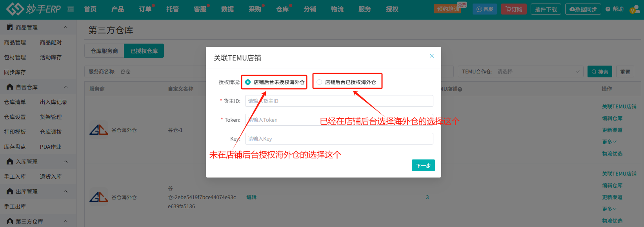
Task: Click the 重置 reset button
Action: coord(625,71)
